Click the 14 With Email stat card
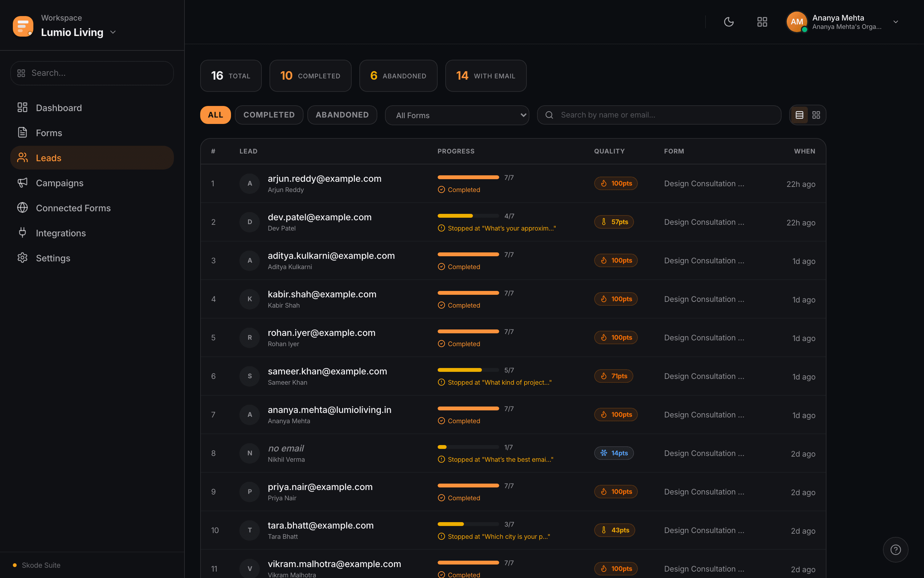This screenshot has width=924, height=578. [486, 76]
